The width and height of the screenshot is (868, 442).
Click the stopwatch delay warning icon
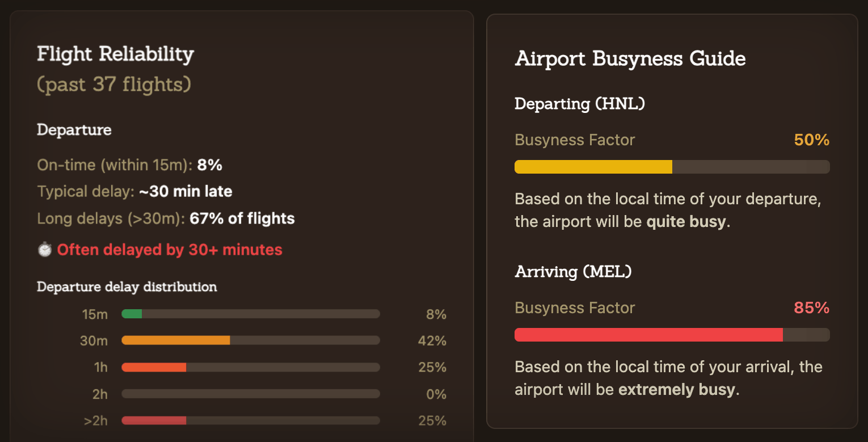[x=44, y=249]
